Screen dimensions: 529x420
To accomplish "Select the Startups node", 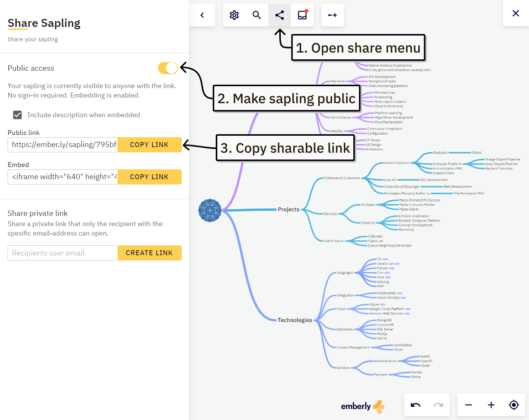I will point(330,214).
